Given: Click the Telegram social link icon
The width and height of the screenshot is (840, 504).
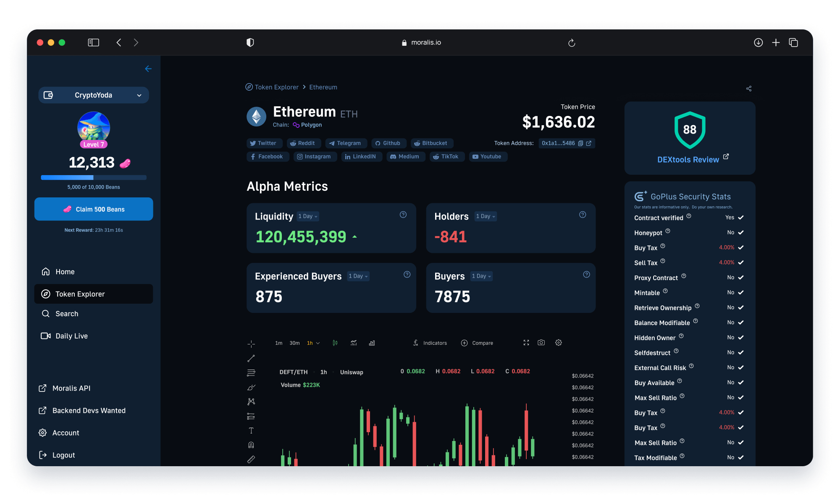Looking at the screenshot, I should tap(345, 143).
